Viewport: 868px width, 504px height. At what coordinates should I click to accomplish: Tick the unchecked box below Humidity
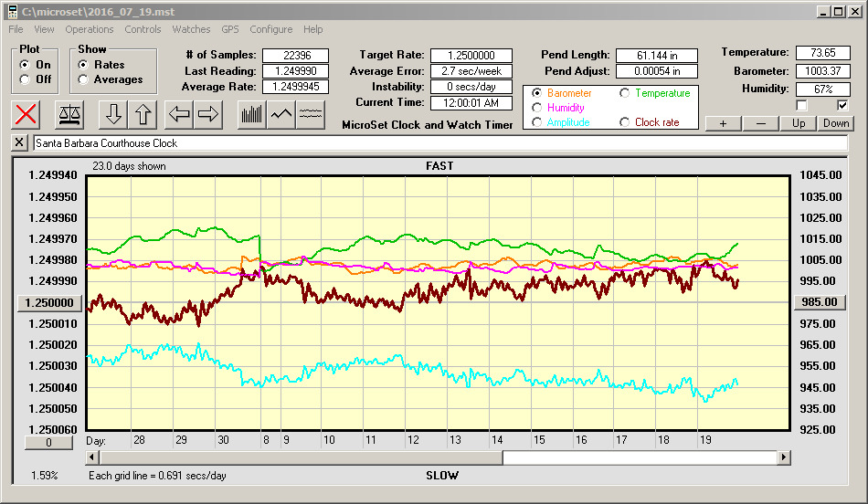point(802,106)
